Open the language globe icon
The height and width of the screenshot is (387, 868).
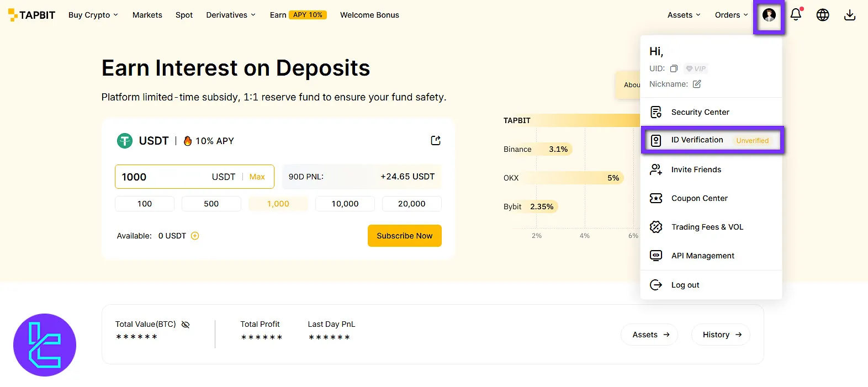823,15
